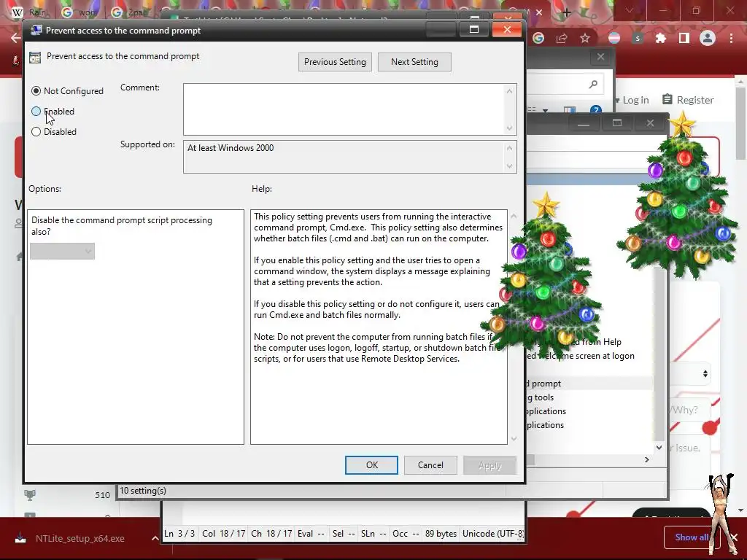Click the download file icon in the shelf

20,539
